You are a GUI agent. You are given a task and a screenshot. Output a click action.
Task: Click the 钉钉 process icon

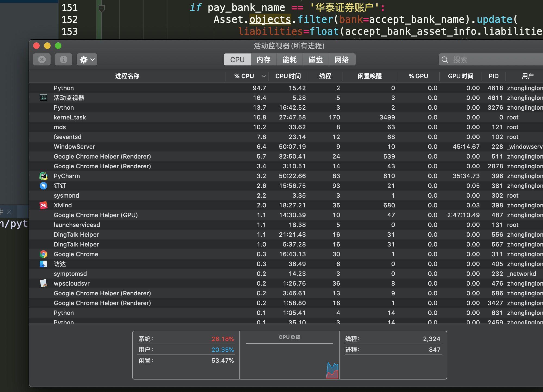click(x=43, y=186)
